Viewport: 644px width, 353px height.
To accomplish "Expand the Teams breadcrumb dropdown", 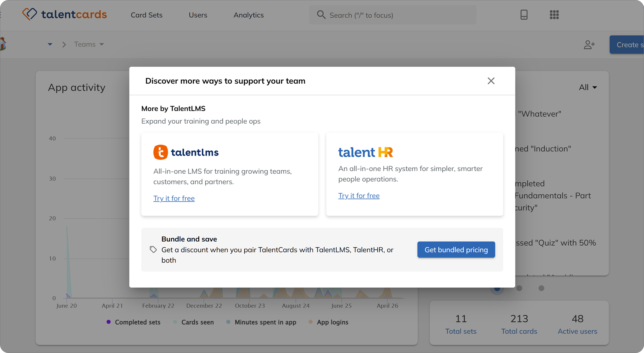I will coord(89,44).
